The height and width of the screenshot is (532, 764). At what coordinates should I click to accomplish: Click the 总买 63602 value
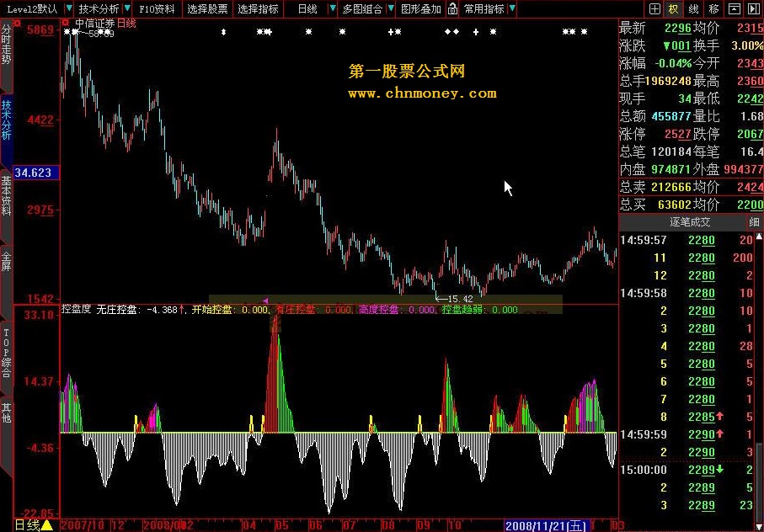pos(675,205)
